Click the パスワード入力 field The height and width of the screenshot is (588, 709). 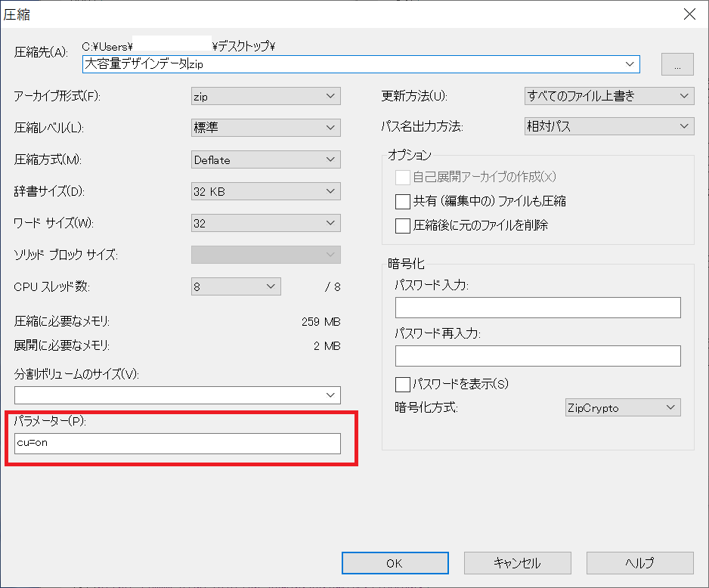[537, 308]
